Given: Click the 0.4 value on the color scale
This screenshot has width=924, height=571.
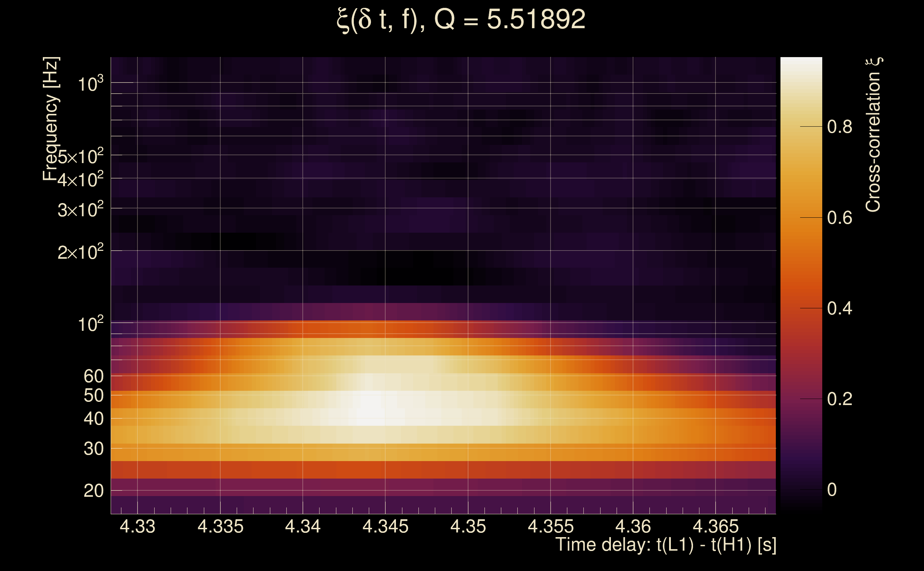Looking at the screenshot, I should (839, 309).
